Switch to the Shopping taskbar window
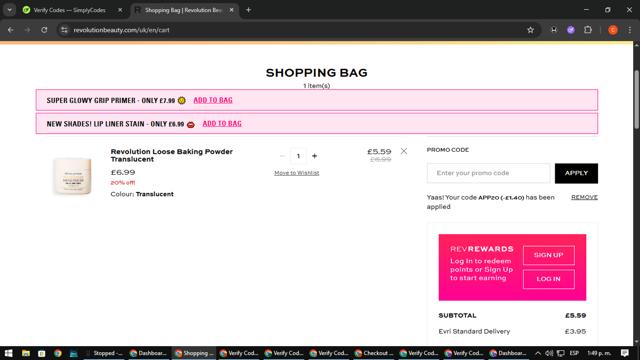 point(194,353)
